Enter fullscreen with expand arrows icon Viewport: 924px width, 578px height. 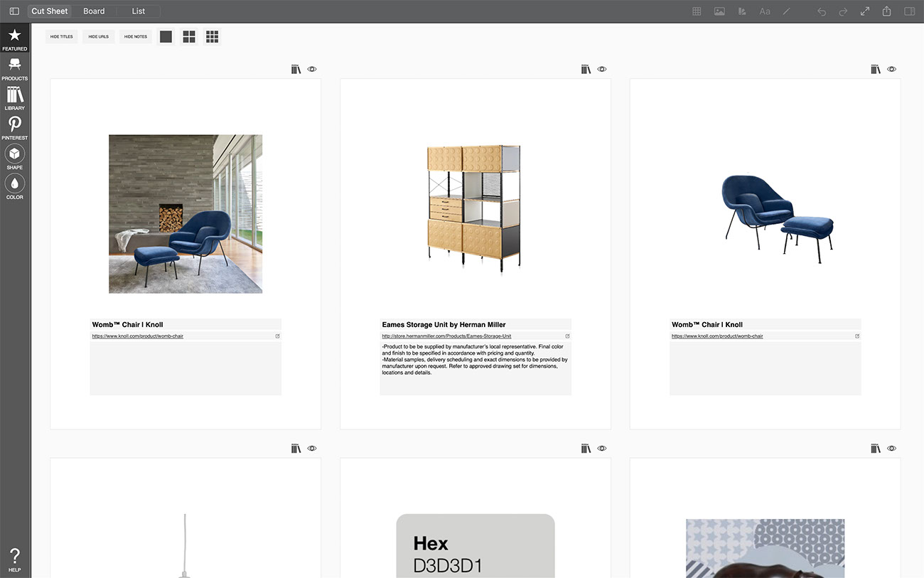(x=865, y=11)
